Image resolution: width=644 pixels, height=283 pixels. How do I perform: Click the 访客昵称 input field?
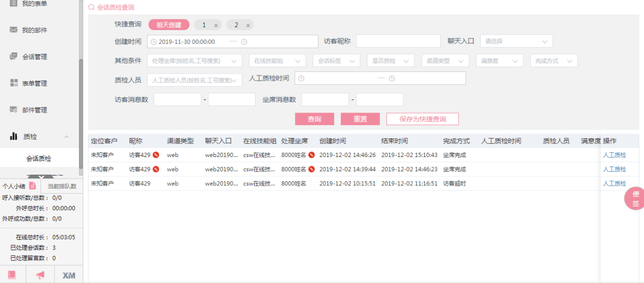398,41
